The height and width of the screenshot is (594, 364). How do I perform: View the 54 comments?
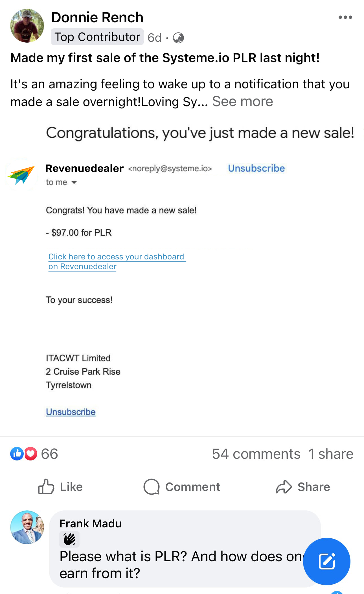256,454
